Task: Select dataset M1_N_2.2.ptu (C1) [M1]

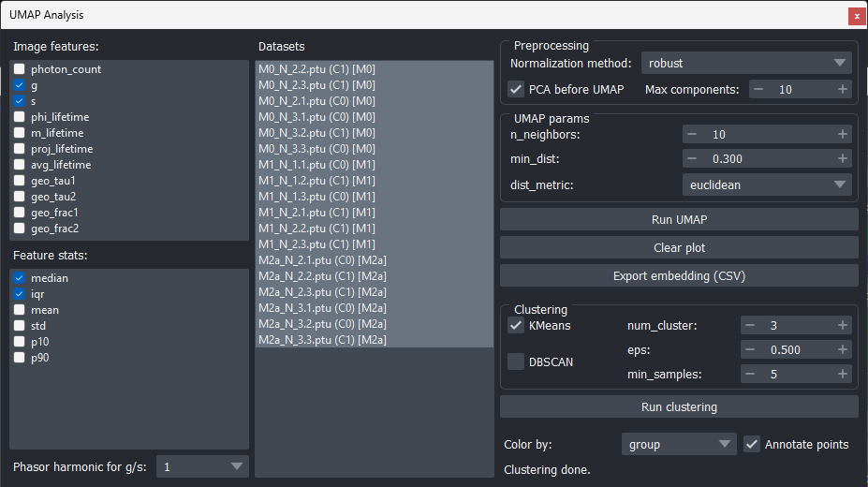Action: coord(375,229)
